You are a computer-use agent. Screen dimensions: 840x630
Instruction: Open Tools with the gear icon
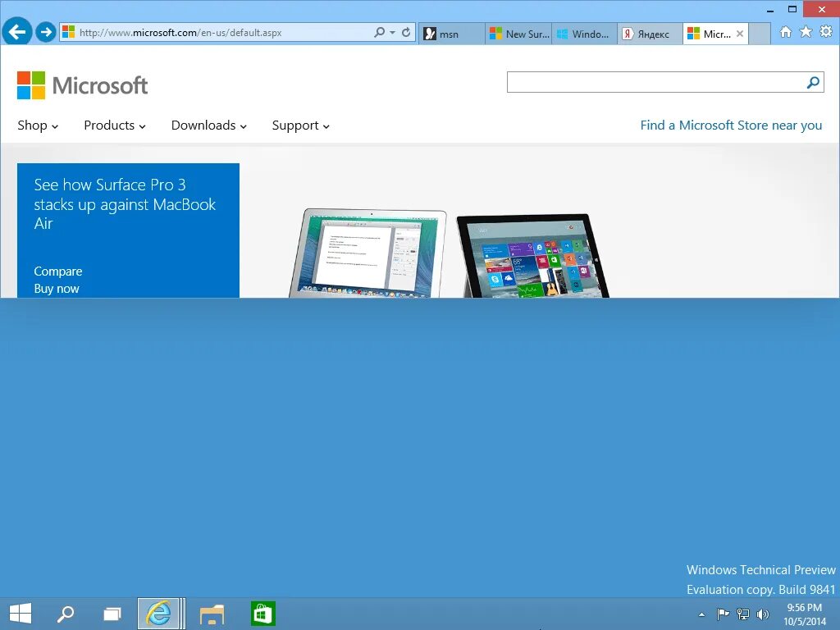pyautogui.click(x=826, y=32)
